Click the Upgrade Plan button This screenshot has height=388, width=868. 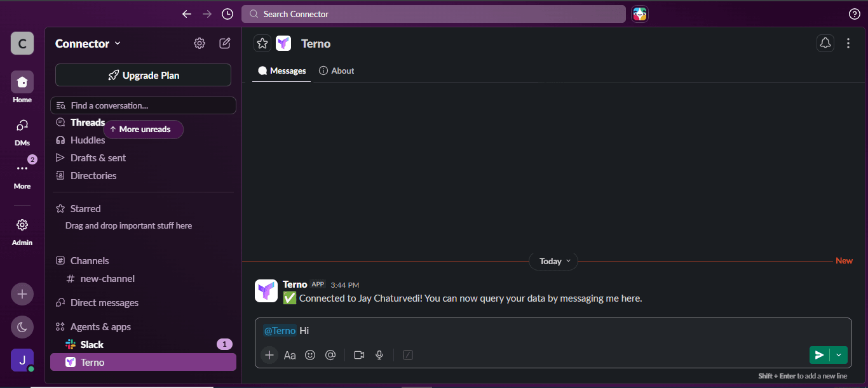click(143, 75)
